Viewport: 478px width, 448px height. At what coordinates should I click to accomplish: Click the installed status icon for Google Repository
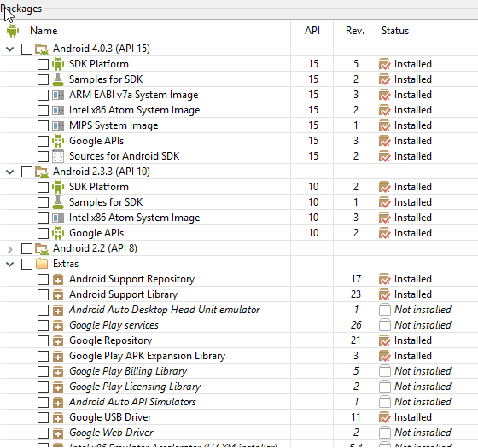tap(385, 340)
